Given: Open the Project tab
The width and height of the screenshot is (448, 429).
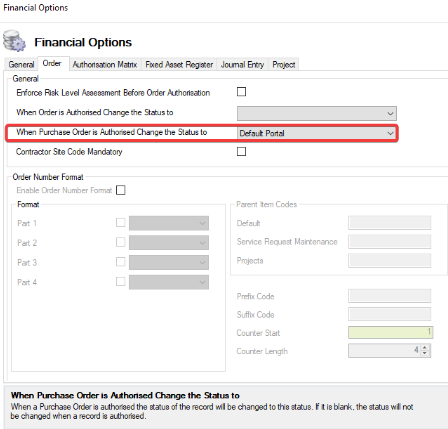Looking at the screenshot, I should 284,64.
